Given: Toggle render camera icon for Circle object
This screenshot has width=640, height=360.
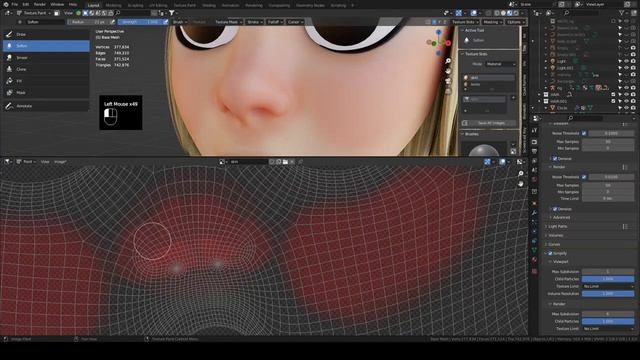Looking at the screenshot, I should click(633, 108).
